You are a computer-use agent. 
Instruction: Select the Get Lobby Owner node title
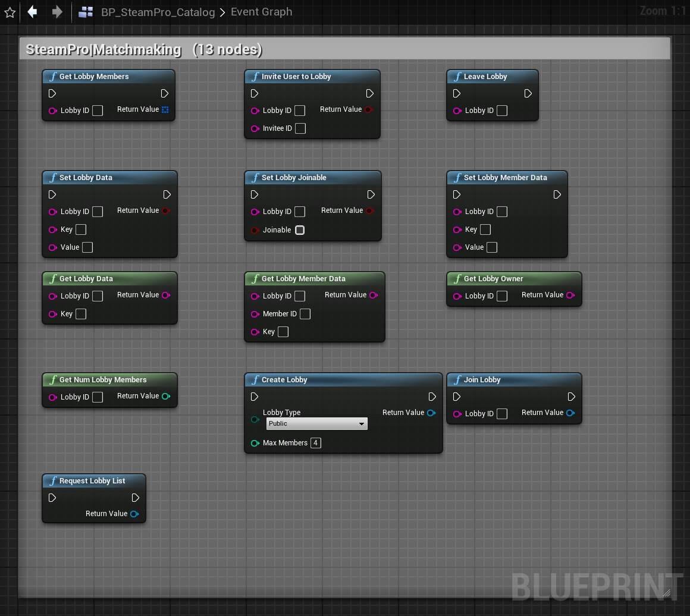(x=493, y=278)
